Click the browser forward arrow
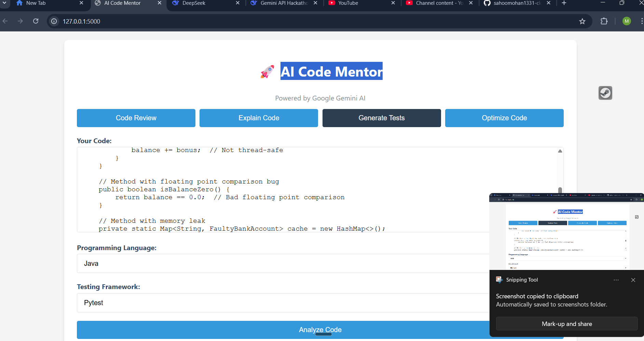This screenshot has height=341, width=644. pyautogui.click(x=20, y=21)
